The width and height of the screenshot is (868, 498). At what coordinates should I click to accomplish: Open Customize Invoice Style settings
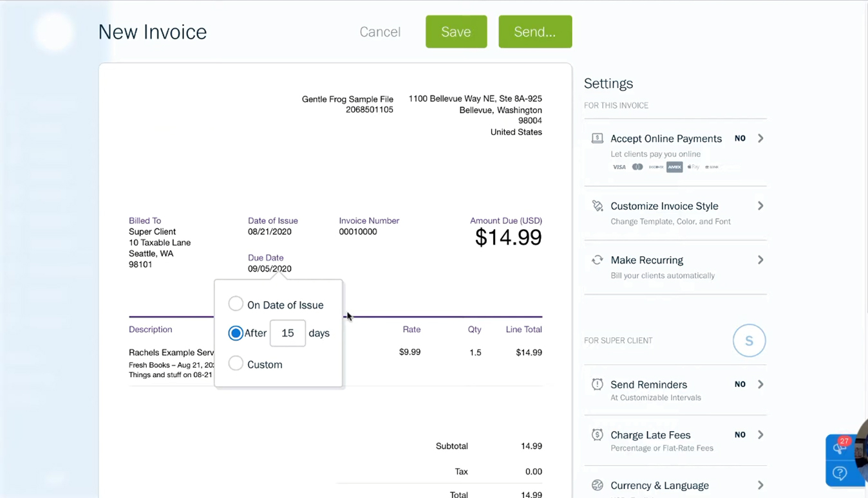point(664,207)
